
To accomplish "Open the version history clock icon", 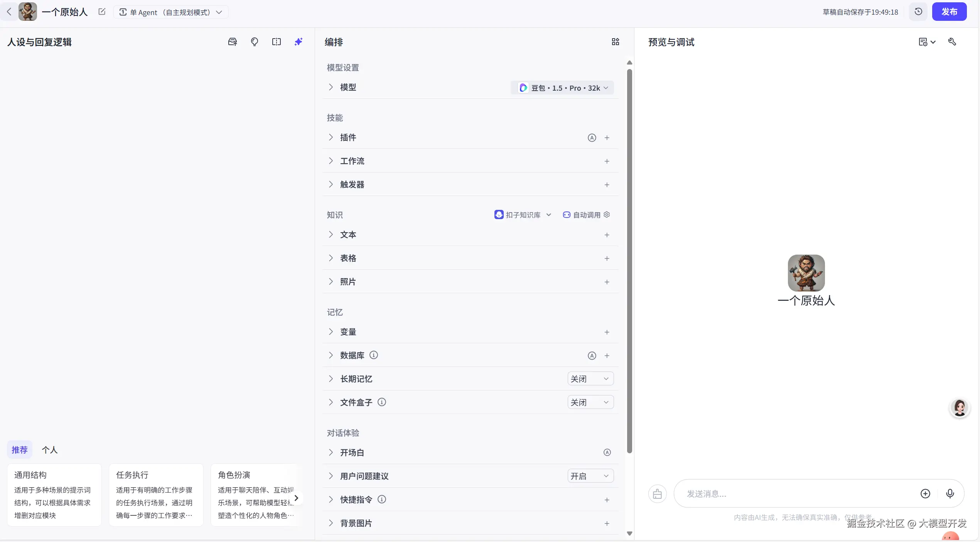I will tap(918, 12).
